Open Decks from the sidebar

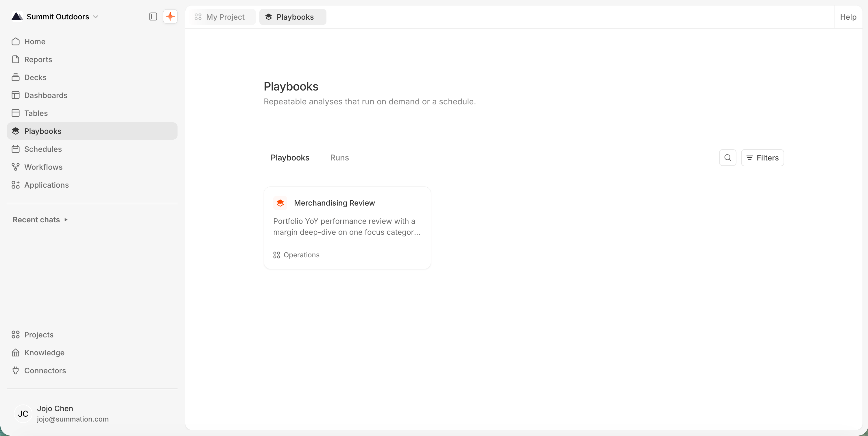92,77
